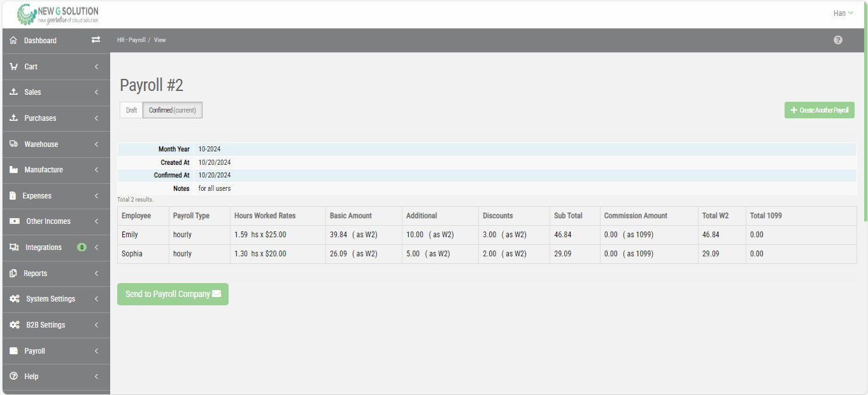Click the HR - Payroll breadcrumb link
This screenshot has height=395, width=868.
point(131,40)
